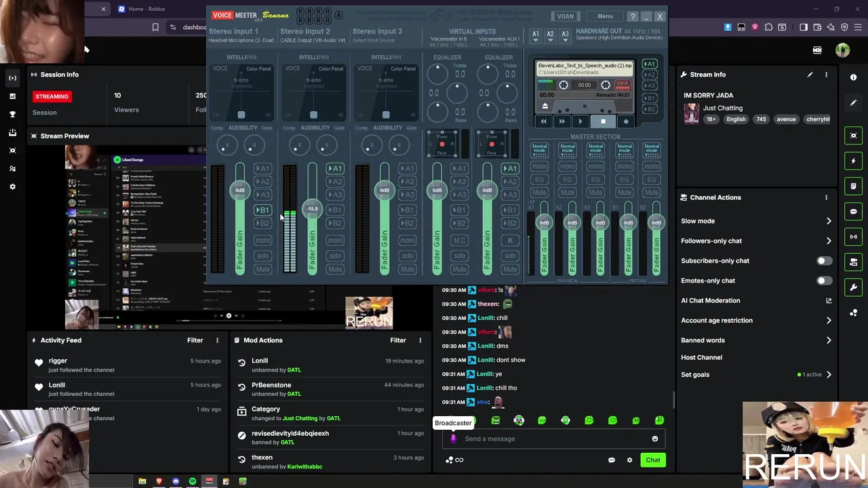Click the chat bubble icon in right sidebar

[x=853, y=211]
